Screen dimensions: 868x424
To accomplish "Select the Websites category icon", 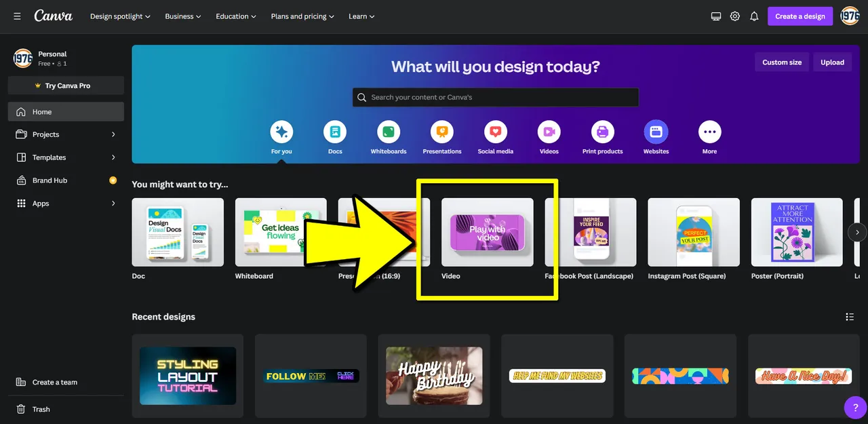I will 656,132.
